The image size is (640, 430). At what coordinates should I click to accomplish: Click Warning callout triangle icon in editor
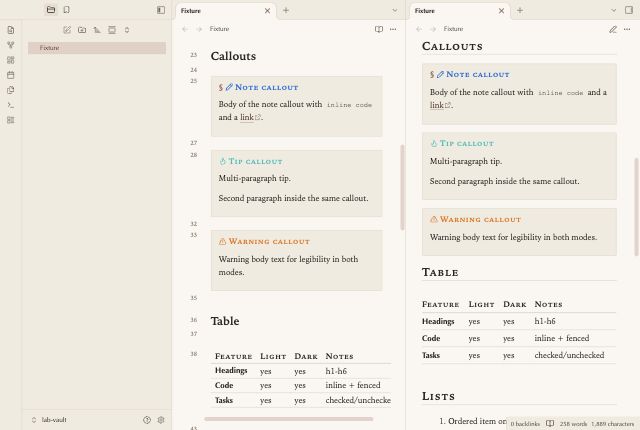(x=222, y=242)
